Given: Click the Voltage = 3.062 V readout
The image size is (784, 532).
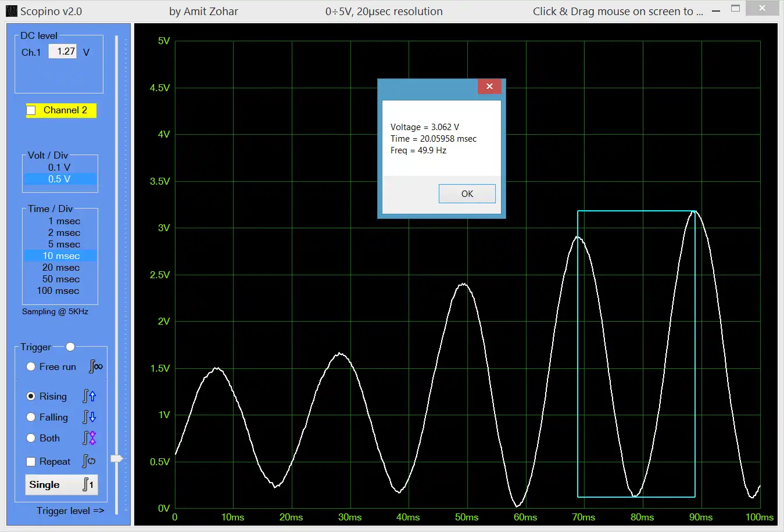Looking at the screenshot, I should point(425,127).
